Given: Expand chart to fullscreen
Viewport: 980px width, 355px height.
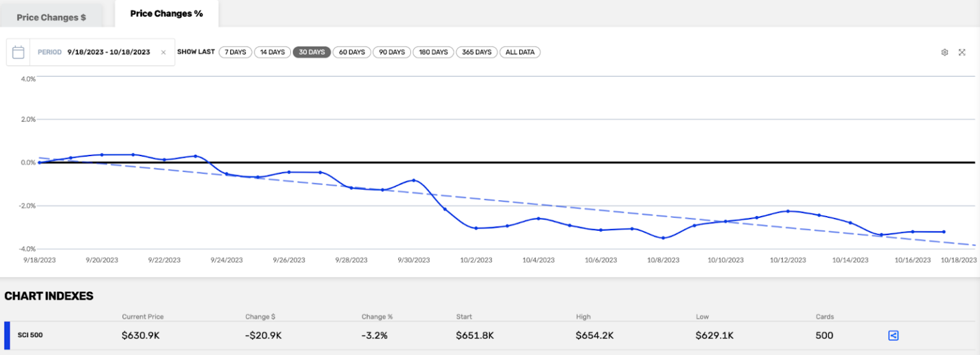Looking at the screenshot, I should tap(961, 52).
